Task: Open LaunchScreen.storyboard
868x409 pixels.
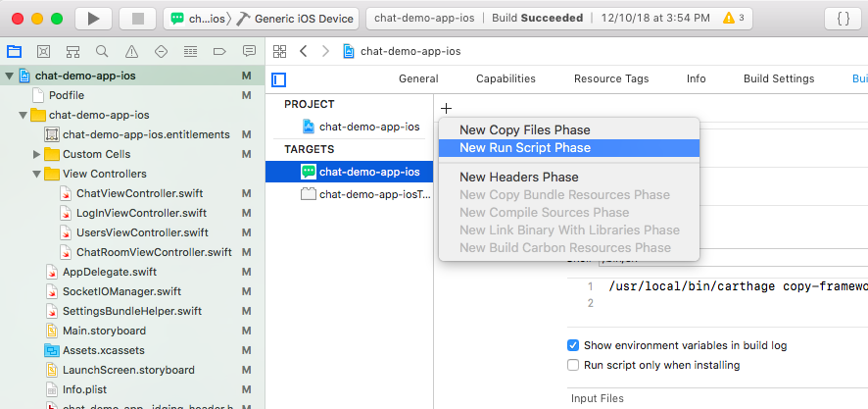Action: (x=128, y=370)
